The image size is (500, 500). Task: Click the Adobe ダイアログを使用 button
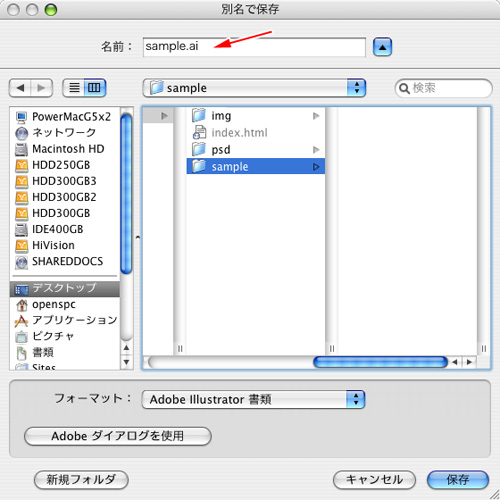pos(118,436)
